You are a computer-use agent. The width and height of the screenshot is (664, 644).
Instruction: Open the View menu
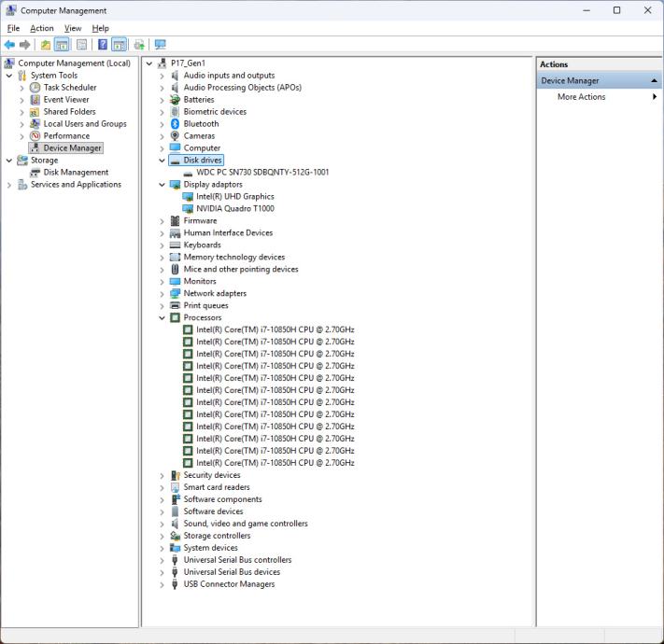tap(73, 28)
